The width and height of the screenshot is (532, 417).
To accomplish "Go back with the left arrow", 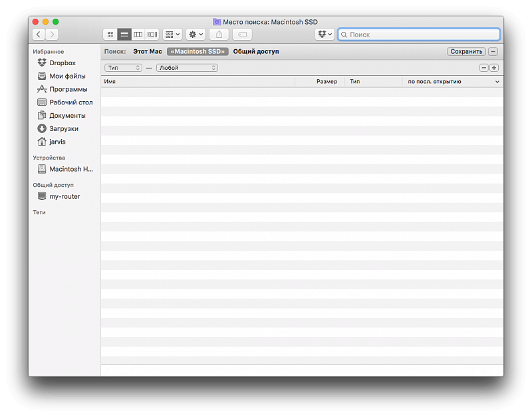I will [x=39, y=34].
